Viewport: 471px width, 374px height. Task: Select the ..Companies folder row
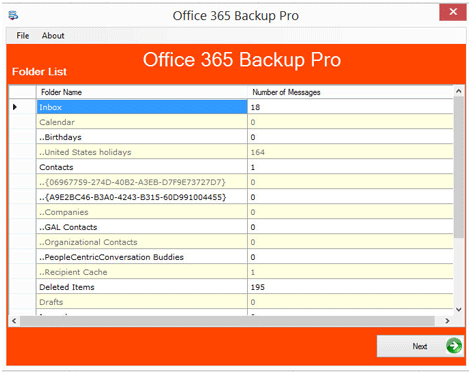pos(142,212)
